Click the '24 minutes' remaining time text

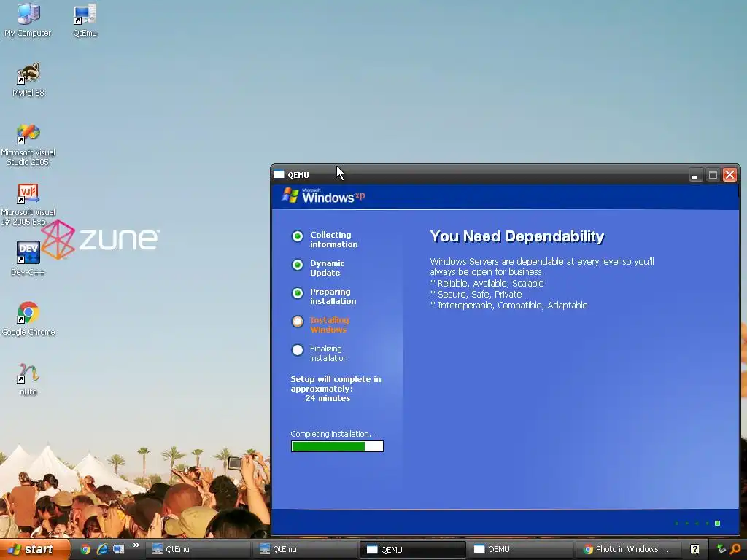click(x=328, y=399)
